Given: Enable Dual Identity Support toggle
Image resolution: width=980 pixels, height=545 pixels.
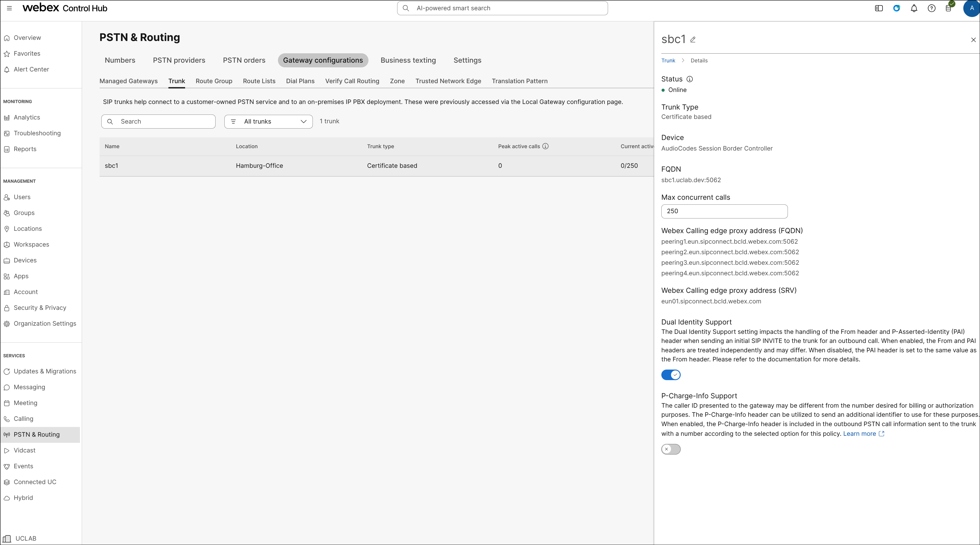Looking at the screenshot, I should pos(671,375).
